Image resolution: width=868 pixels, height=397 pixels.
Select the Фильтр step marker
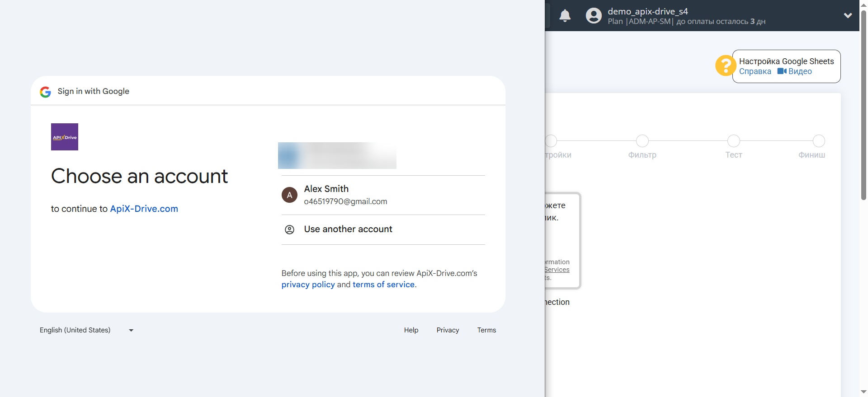click(642, 141)
